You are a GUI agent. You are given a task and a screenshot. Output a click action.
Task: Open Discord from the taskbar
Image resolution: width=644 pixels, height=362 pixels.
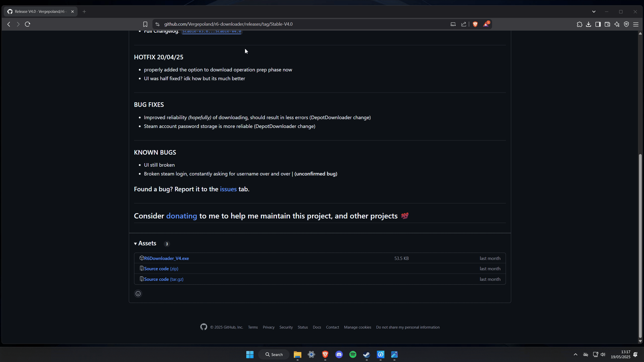[x=339, y=354]
